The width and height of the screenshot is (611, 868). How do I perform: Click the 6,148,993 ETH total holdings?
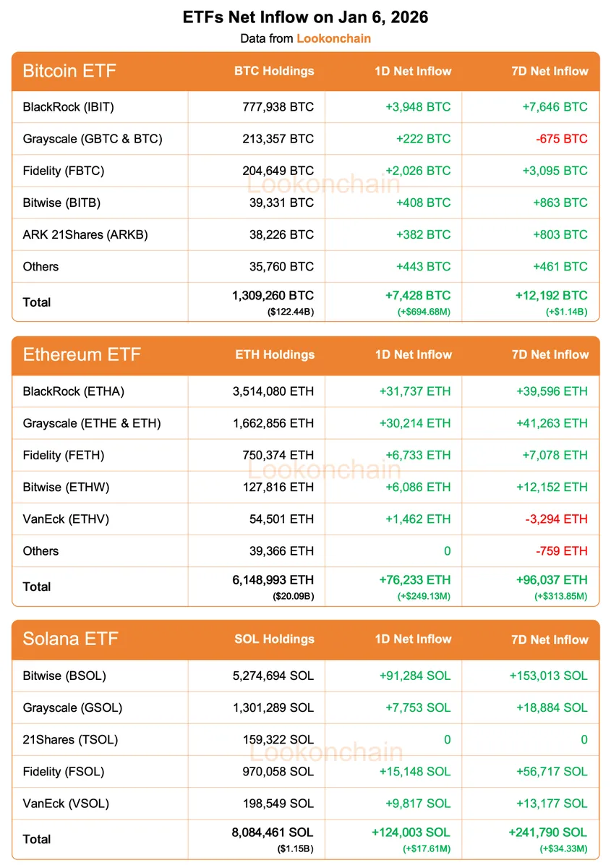[x=273, y=580]
